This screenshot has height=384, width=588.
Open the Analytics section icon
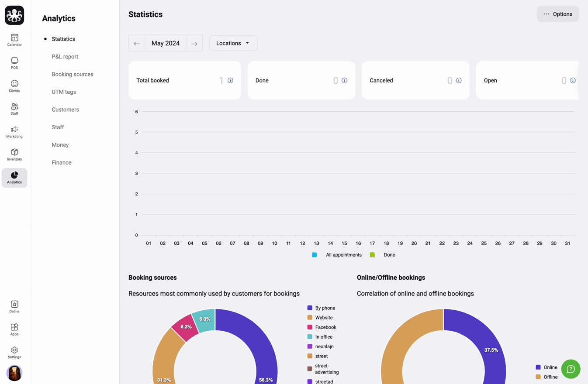(14, 178)
